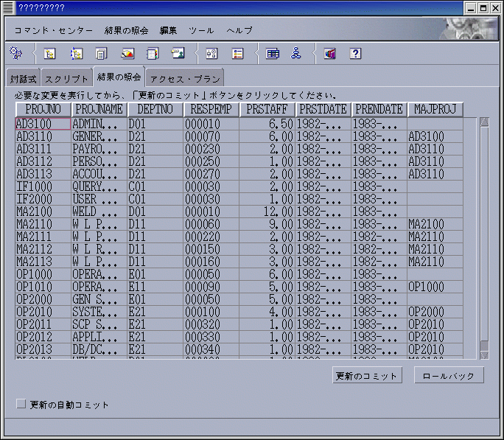
Task: Click the question mark Help icon
Action: pyautogui.click(x=355, y=54)
